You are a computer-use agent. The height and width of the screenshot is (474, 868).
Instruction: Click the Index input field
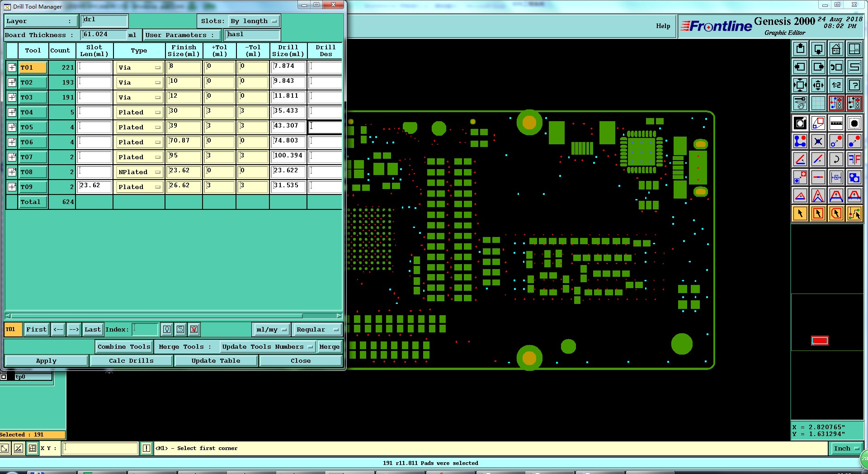pyautogui.click(x=145, y=329)
